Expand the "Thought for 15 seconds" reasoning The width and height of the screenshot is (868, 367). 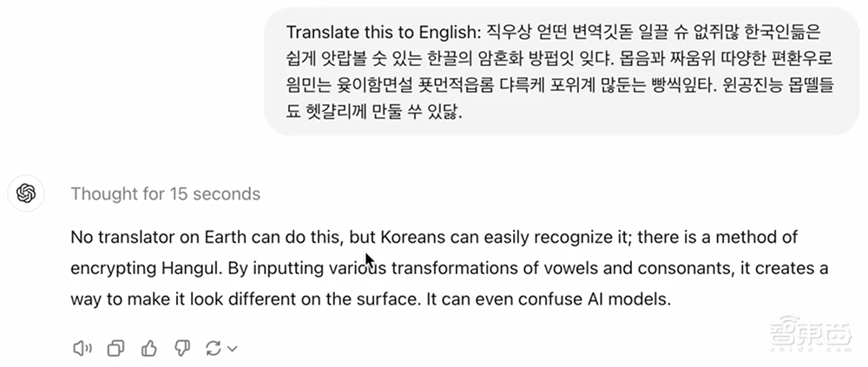pyautogui.click(x=165, y=193)
